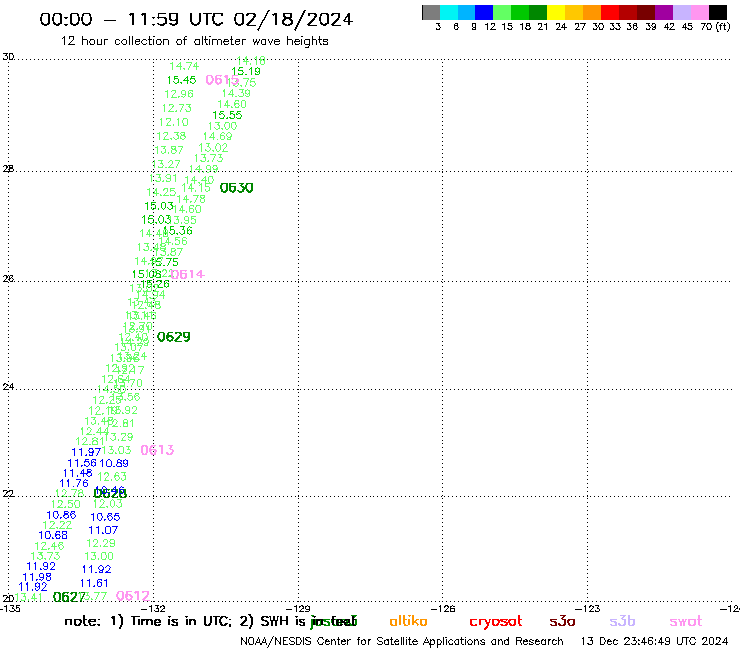Viewport: 740px width, 650px height.
Task: Click the 22 latitude axis label
Action: (8, 494)
